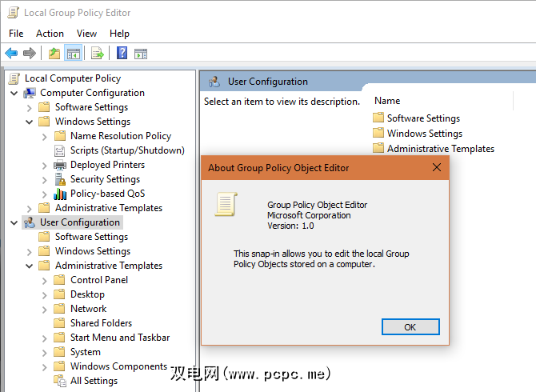Select System in the tree
536x392 pixels.
tap(86, 352)
